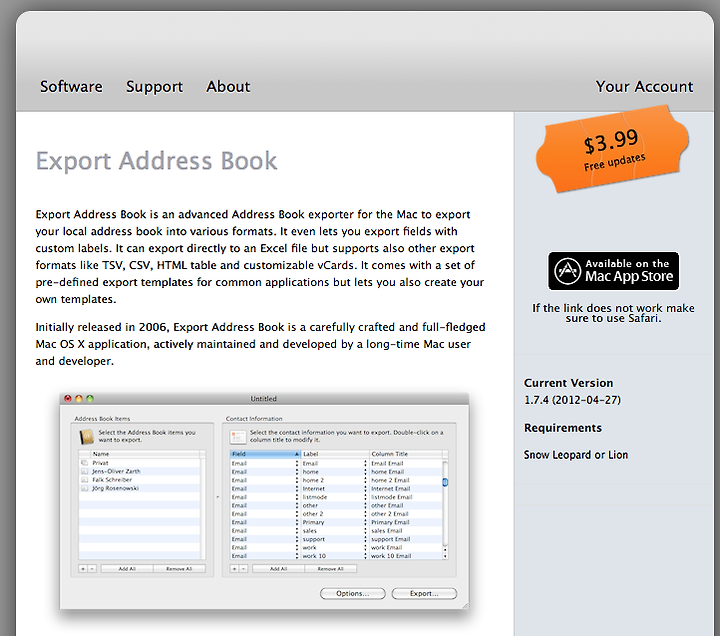The width and height of the screenshot is (720, 636).
Task: Open Your Account page
Action: click(x=644, y=86)
